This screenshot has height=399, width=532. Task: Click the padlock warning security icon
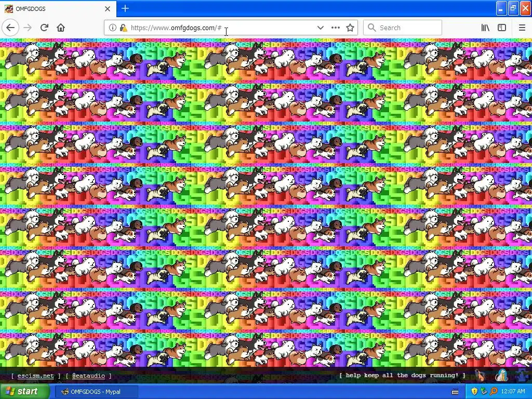click(123, 28)
